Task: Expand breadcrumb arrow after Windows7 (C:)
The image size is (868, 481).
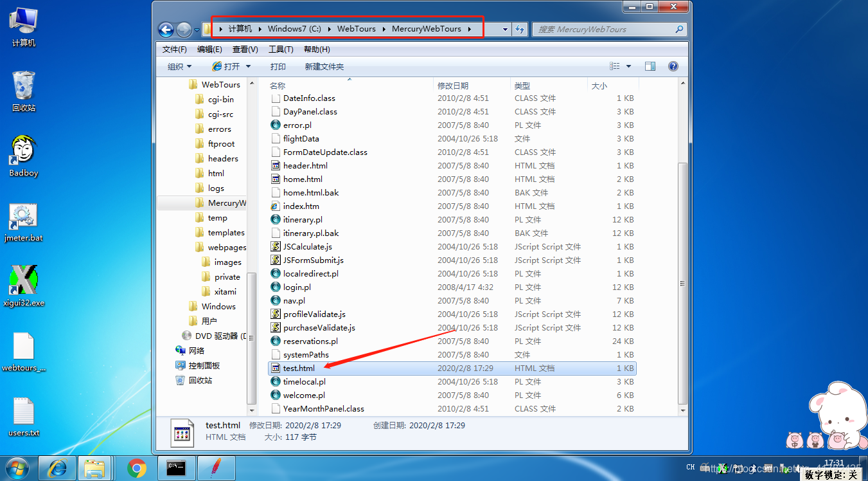Action: point(329,29)
